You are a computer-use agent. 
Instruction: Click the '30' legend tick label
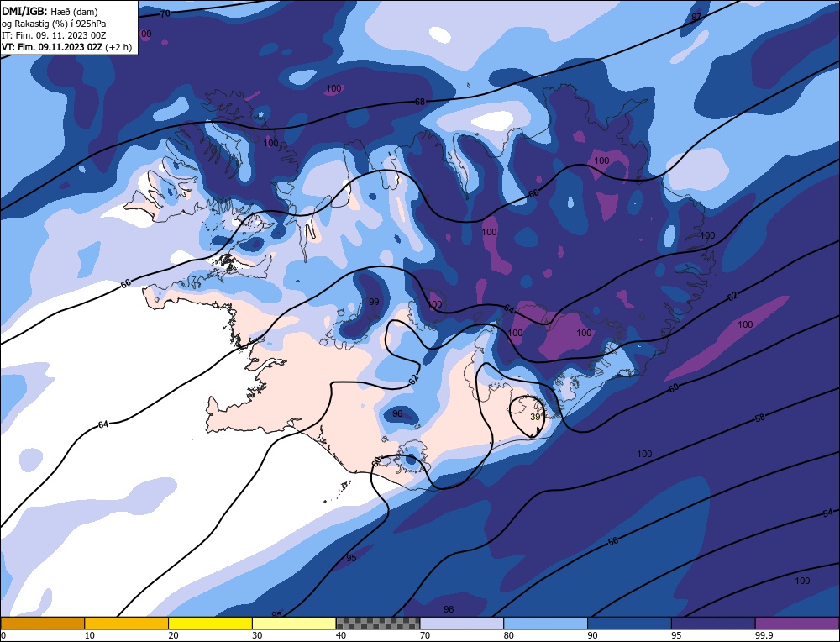coord(257,635)
